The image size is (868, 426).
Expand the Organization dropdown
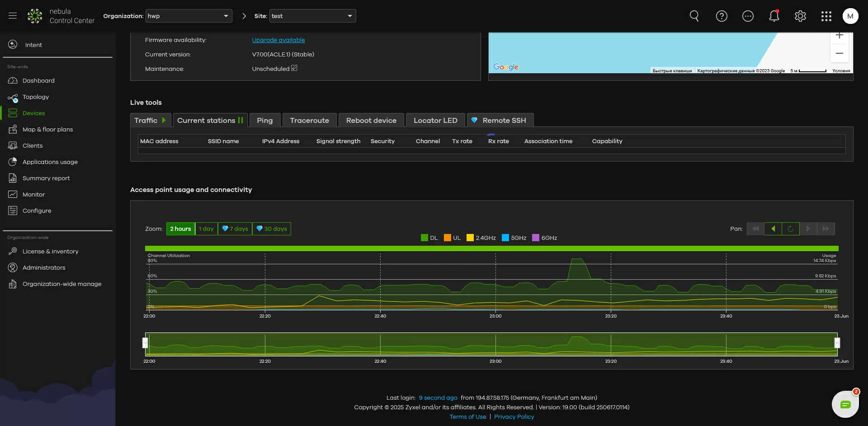(189, 16)
